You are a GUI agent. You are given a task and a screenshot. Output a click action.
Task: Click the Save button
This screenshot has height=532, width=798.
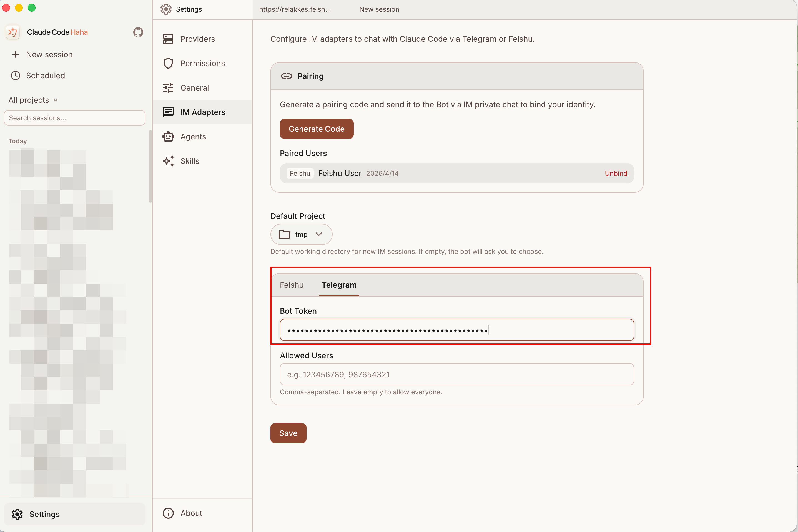tap(288, 433)
